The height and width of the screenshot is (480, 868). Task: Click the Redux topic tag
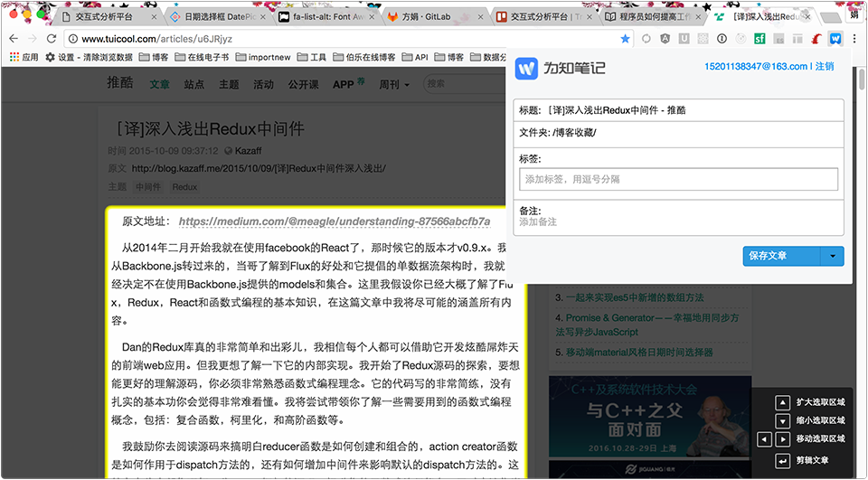click(184, 187)
